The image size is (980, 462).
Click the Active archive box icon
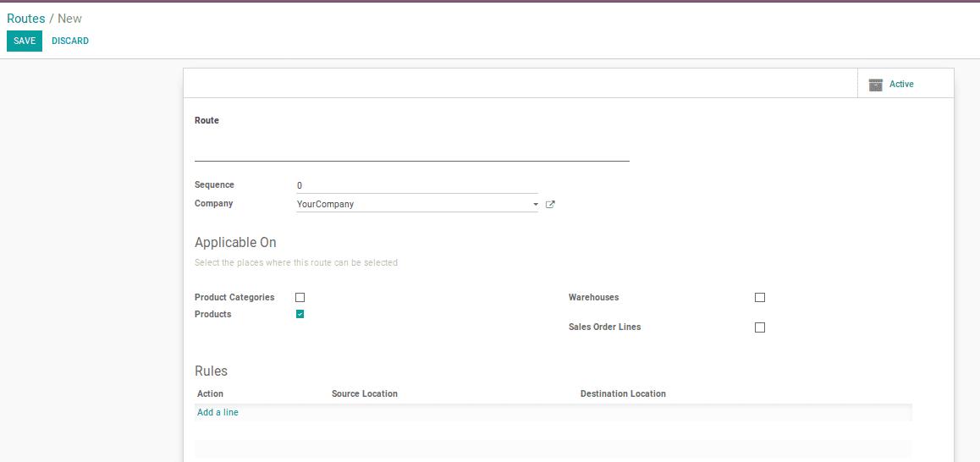(x=876, y=85)
